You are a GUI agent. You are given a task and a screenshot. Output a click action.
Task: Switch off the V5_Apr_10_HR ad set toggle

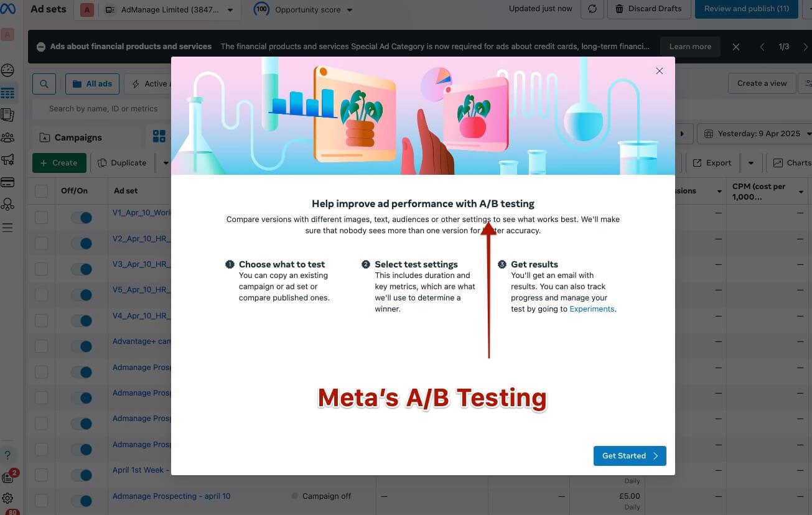click(x=81, y=295)
